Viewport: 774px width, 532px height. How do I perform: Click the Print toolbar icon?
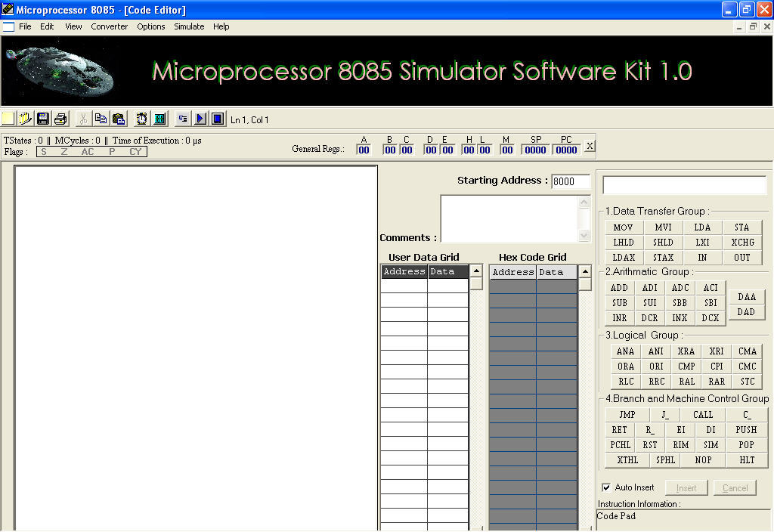[x=60, y=119]
